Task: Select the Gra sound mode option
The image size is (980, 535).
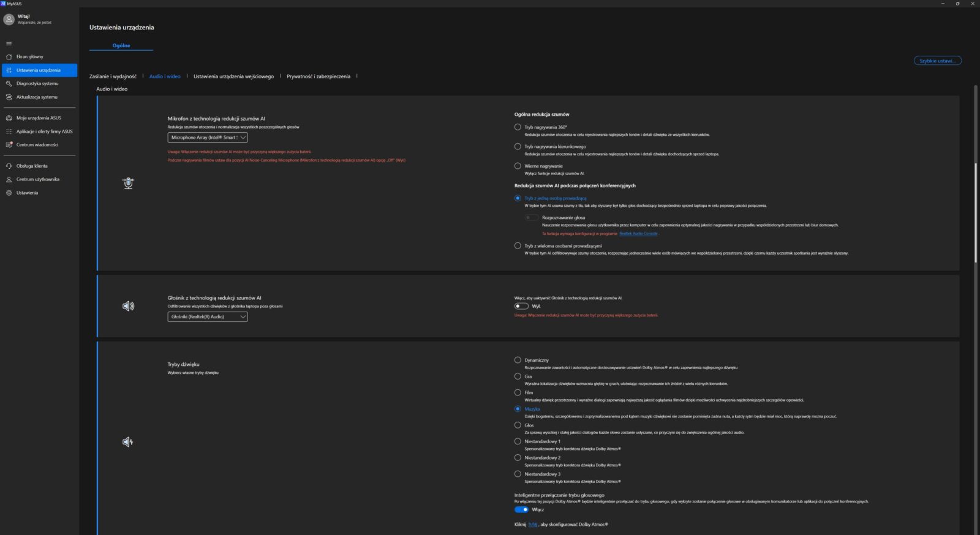Action: pyautogui.click(x=518, y=376)
